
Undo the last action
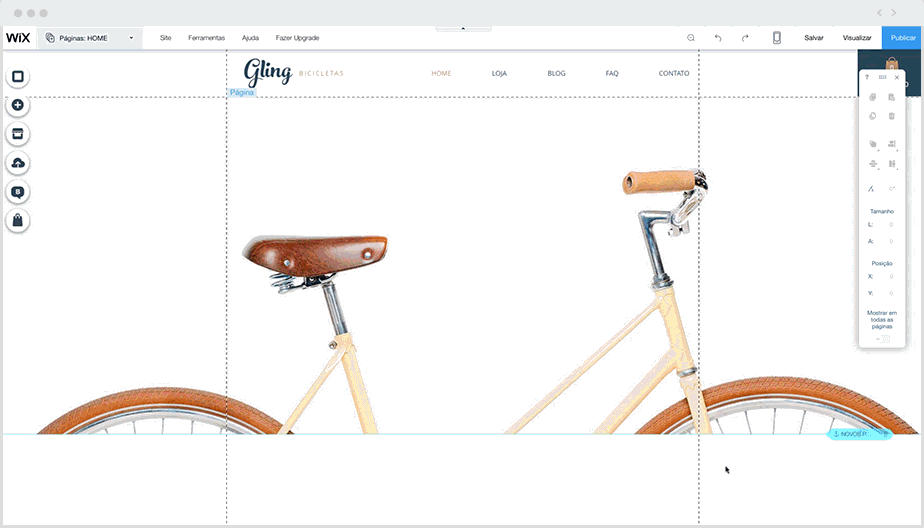(718, 38)
